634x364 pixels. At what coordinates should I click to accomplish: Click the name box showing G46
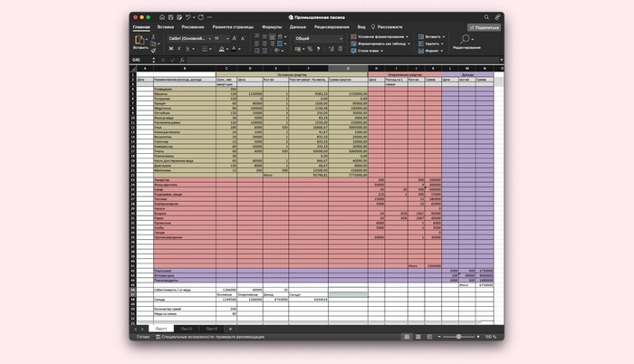(141, 60)
